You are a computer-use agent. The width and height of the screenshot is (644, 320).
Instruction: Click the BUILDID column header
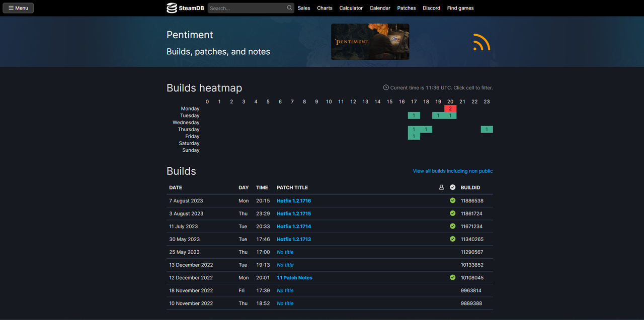470,187
